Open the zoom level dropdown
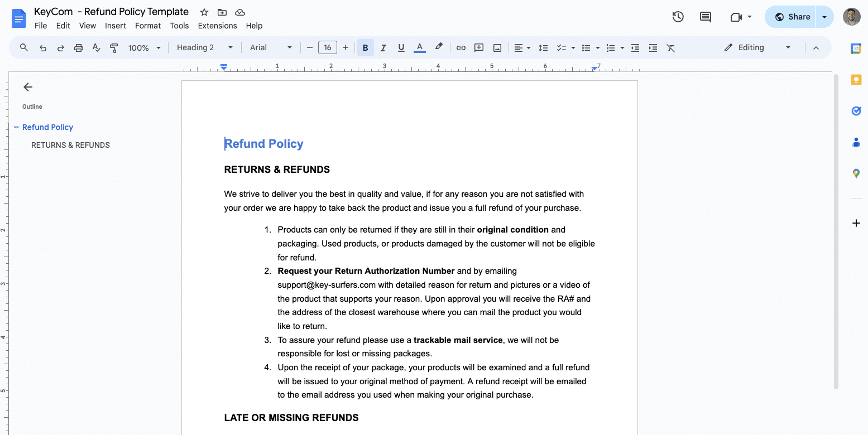Viewport: 868px width, 435px height. click(x=143, y=47)
